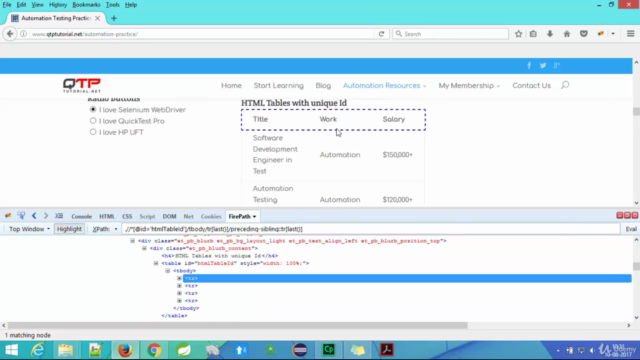
Task: Collapse the htmlTableId table node
Action: pos(156,263)
